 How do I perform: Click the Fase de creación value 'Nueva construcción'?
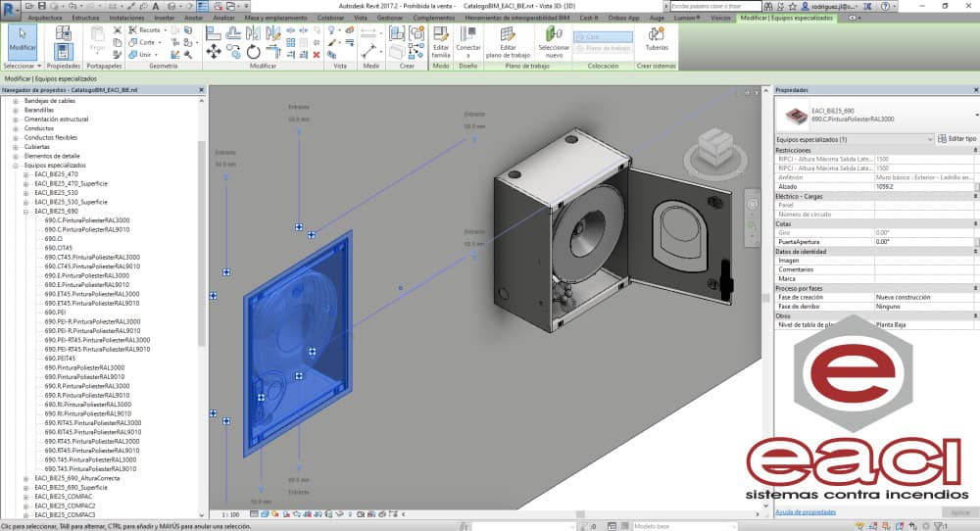coord(926,298)
